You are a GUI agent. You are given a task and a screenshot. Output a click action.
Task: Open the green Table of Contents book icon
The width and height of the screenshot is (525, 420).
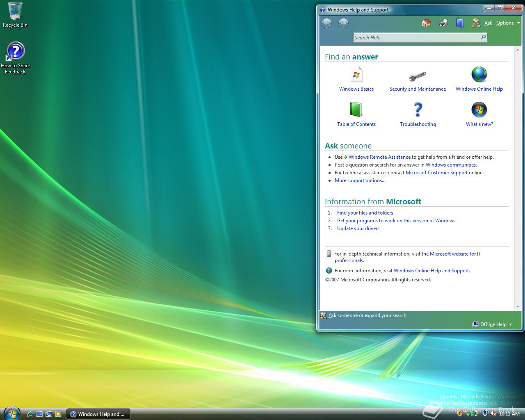pyautogui.click(x=356, y=110)
